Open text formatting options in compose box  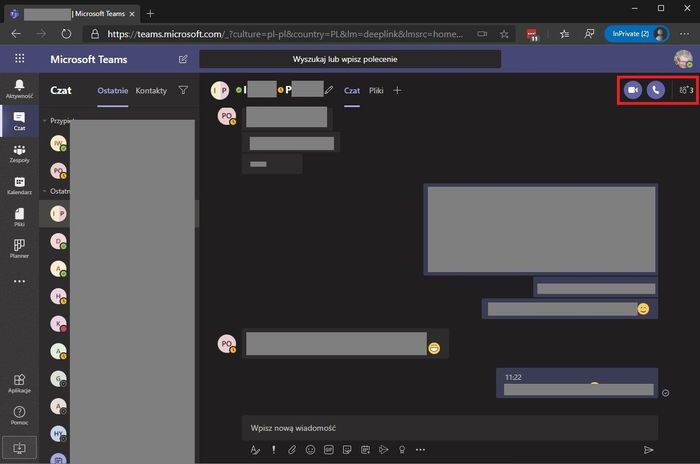tap(255, 450)
